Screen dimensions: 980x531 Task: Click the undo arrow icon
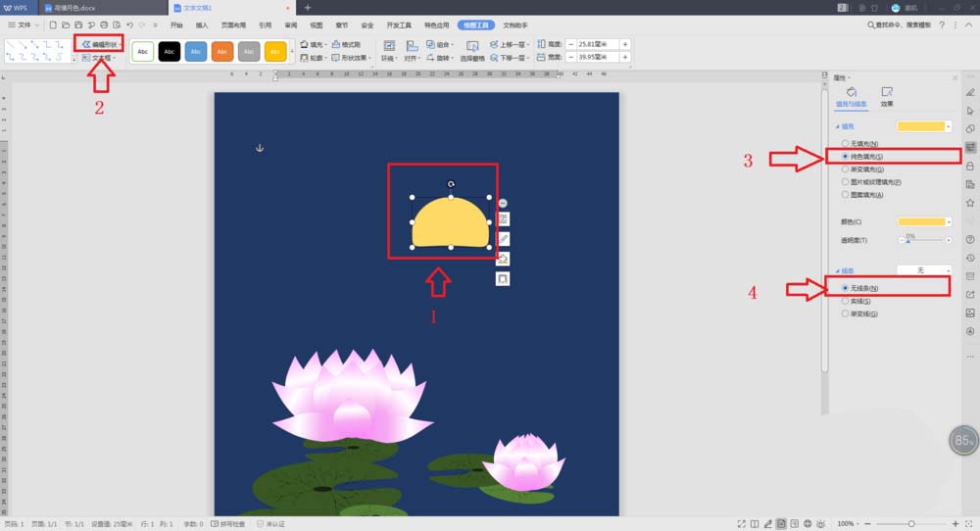(x=129, y=25)
